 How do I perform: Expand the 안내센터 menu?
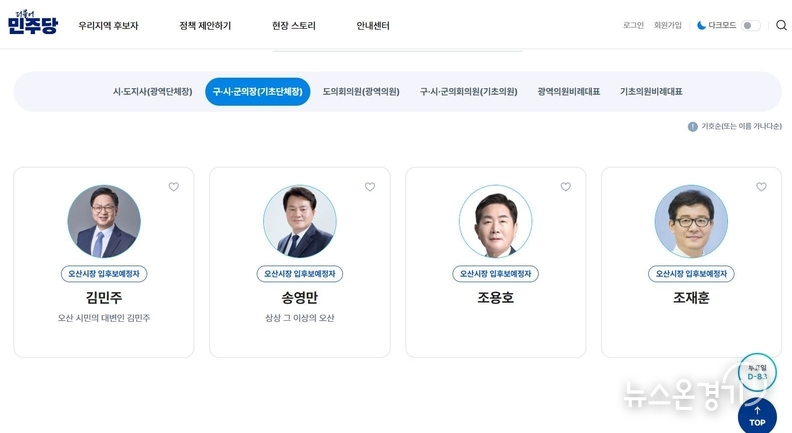[x=373, y=25]
